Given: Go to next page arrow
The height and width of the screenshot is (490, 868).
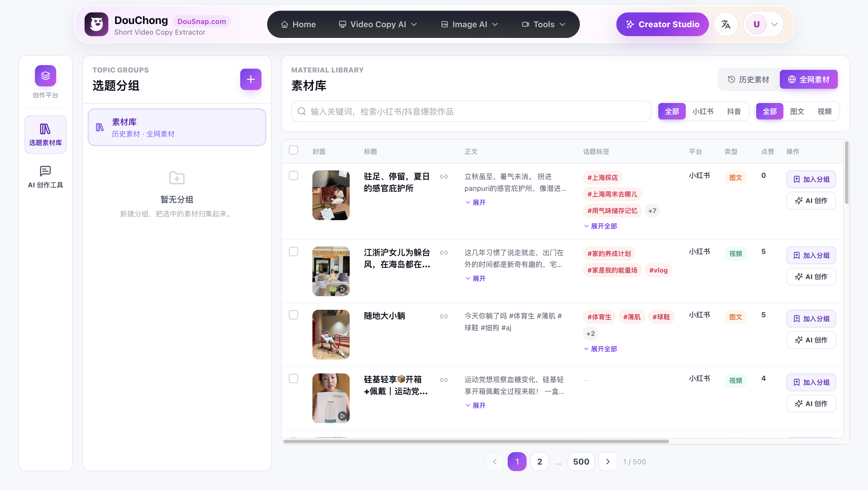Looking at the screenshot, I should 608,461.
